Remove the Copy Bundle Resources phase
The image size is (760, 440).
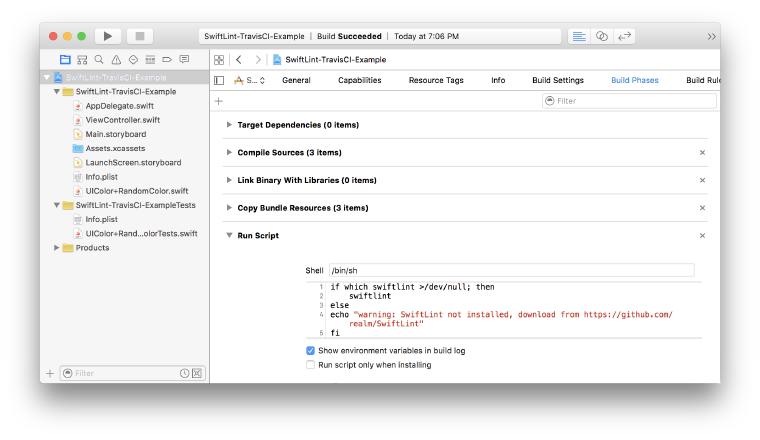click(702, 208)
